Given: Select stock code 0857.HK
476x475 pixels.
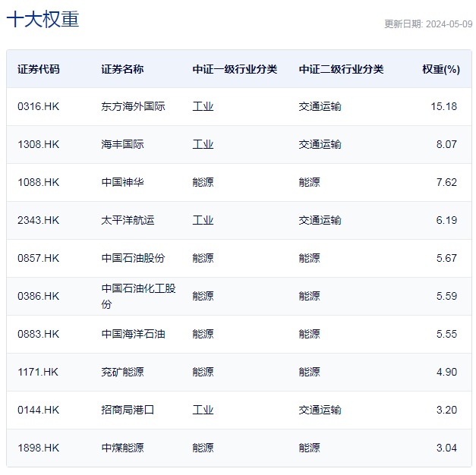Looking at the screenshot, I should 38,258.
